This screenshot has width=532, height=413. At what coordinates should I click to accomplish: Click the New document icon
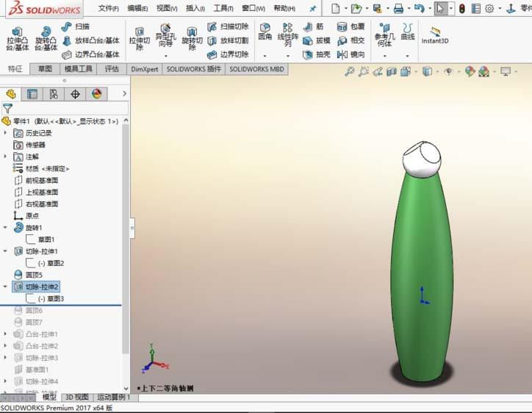pos(336,9)
